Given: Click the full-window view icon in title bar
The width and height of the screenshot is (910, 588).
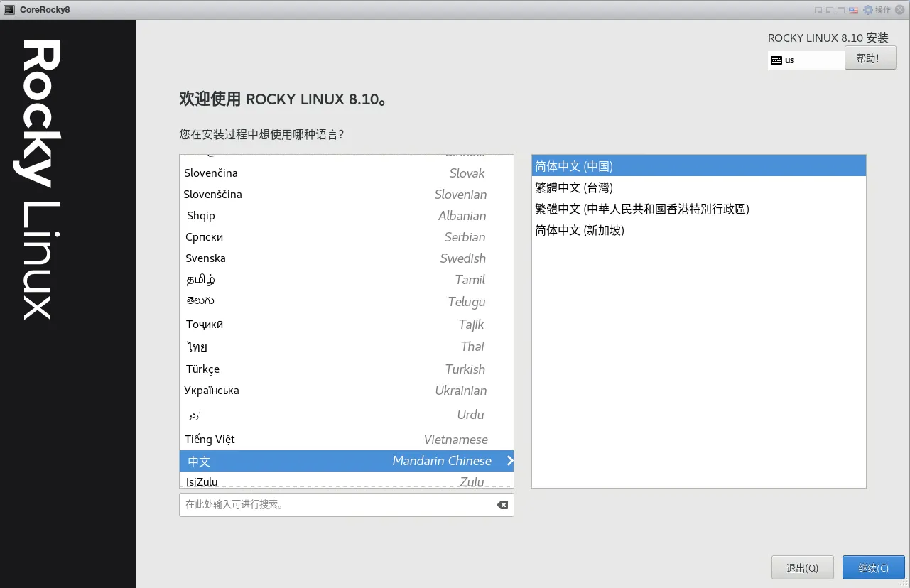Looking at the screenshot, I should tap(841, 10).
